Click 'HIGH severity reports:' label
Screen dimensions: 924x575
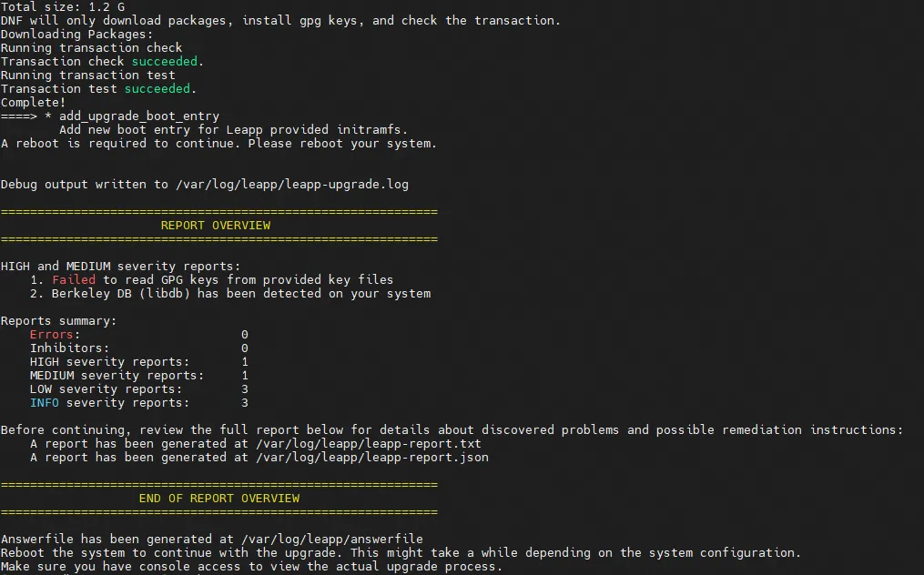pos(109,362)
